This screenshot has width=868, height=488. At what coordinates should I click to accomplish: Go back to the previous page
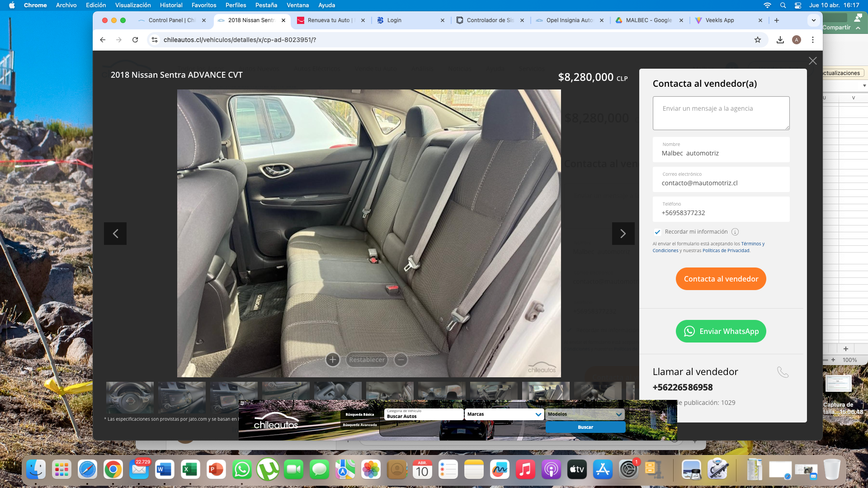103,40
